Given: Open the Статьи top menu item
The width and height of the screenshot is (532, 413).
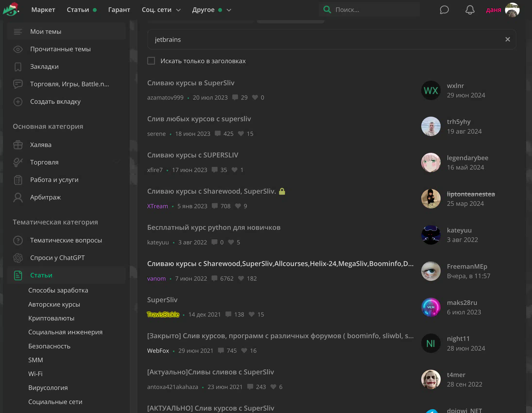Looking at the screenshot, I should click(x=78, y=10).
